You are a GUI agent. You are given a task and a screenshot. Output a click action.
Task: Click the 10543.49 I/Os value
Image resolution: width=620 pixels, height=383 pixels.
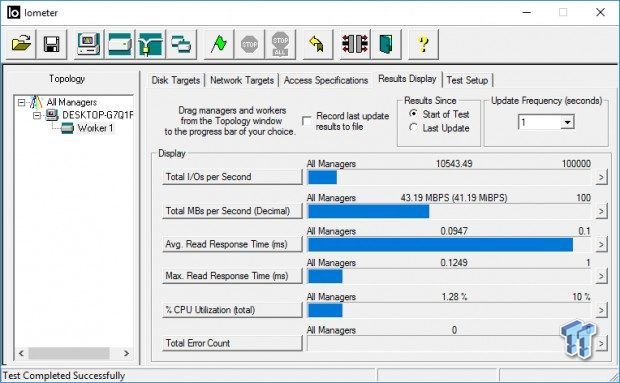coord(454,164)
